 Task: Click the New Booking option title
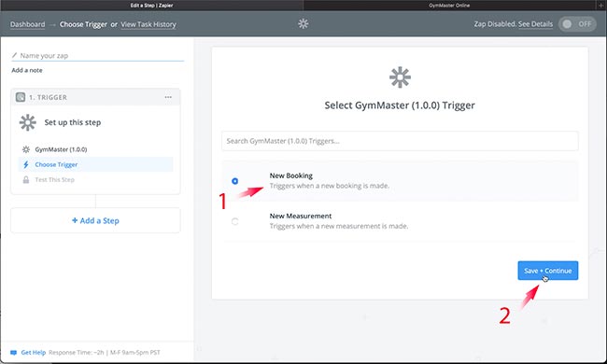291,175
